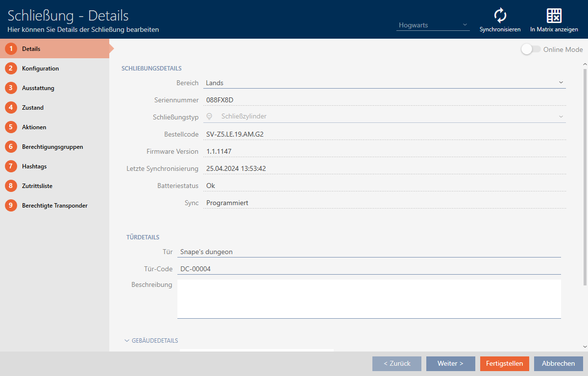Click the vertical scrollbar on the right

tap(584, 176)
